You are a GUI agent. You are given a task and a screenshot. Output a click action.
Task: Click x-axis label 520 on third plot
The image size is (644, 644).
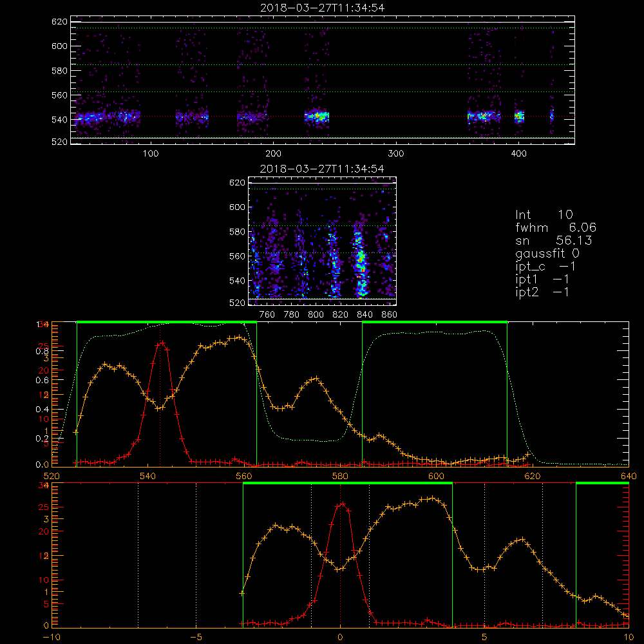pyautogui.click(x=52, y=477)
